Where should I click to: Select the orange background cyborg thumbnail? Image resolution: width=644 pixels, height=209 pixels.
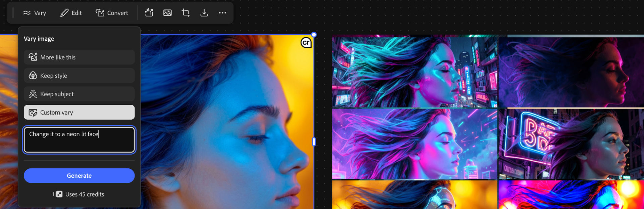(415, 195)
